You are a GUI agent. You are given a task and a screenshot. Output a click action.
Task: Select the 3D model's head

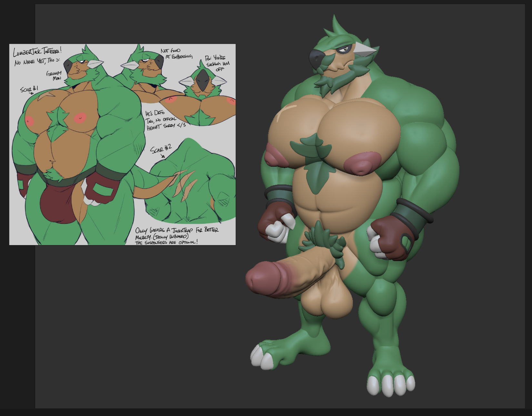tap(342, 58)
